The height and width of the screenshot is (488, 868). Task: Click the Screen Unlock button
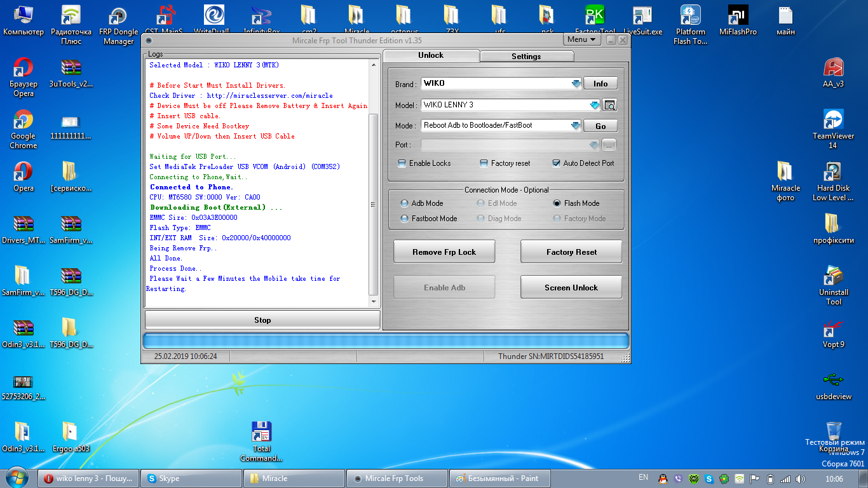(571, 287)
